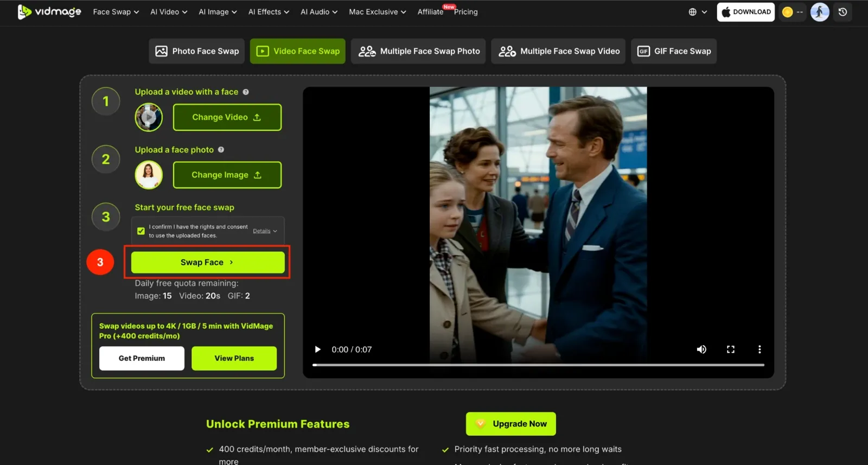Click the Upgrade Now button

click(510, 424)
